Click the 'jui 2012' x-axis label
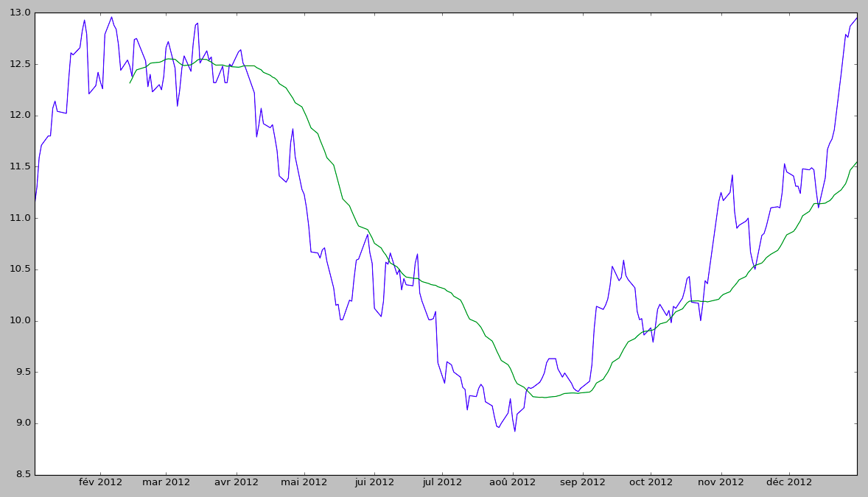868x497 pixels. 374,482
